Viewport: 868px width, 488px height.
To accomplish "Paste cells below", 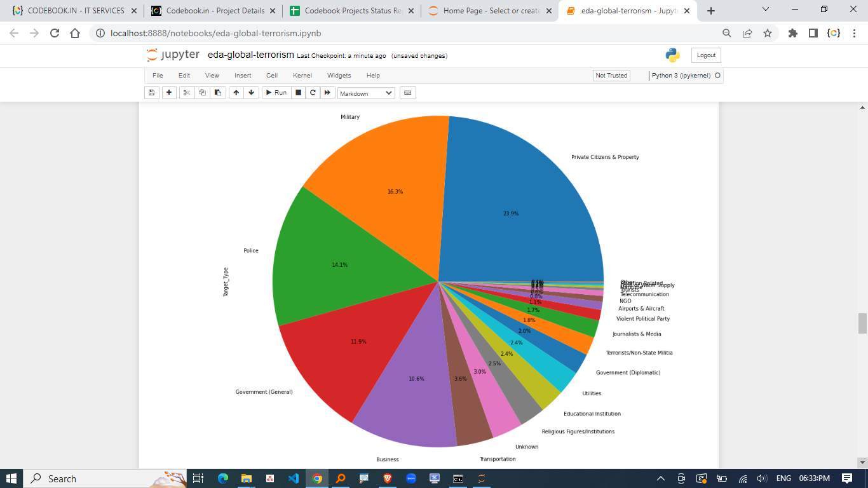I will (217, 93).
